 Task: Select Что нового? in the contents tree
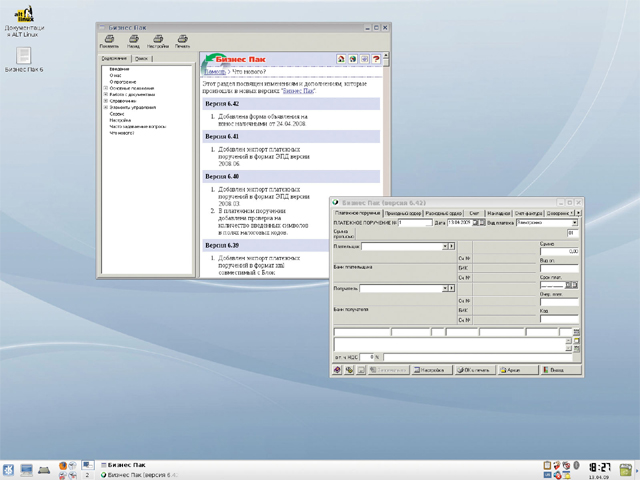(122, 133)
